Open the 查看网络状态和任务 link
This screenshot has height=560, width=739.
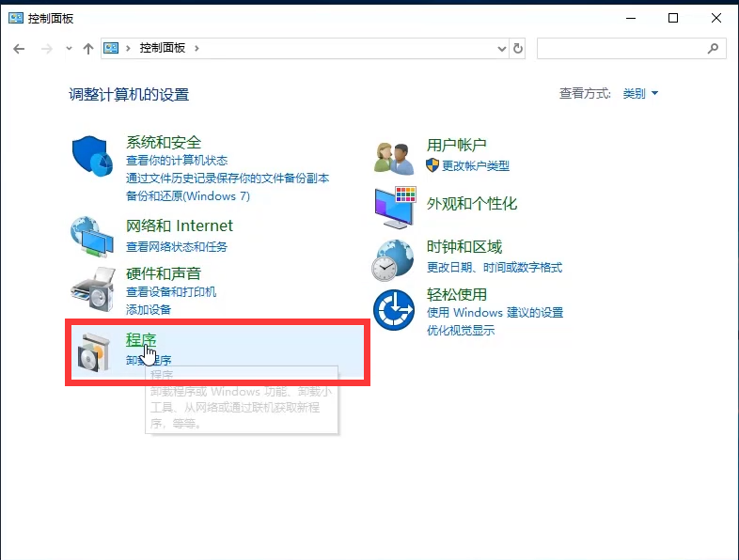177,246
